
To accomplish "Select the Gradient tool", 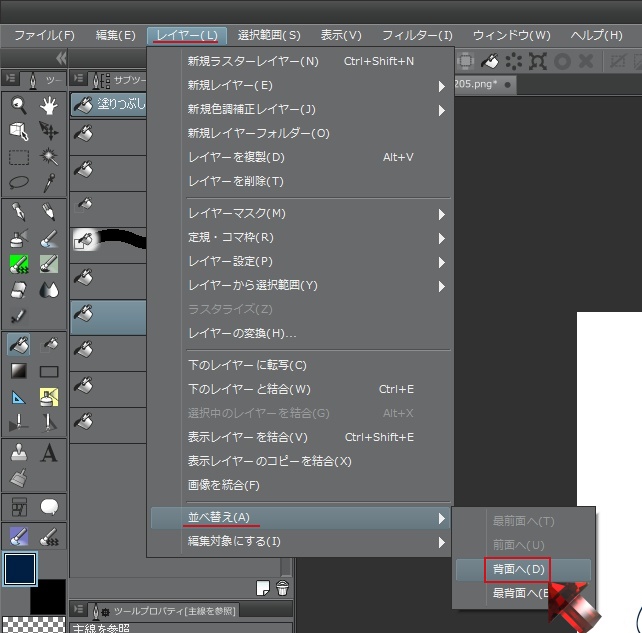I will pos(19,371).
